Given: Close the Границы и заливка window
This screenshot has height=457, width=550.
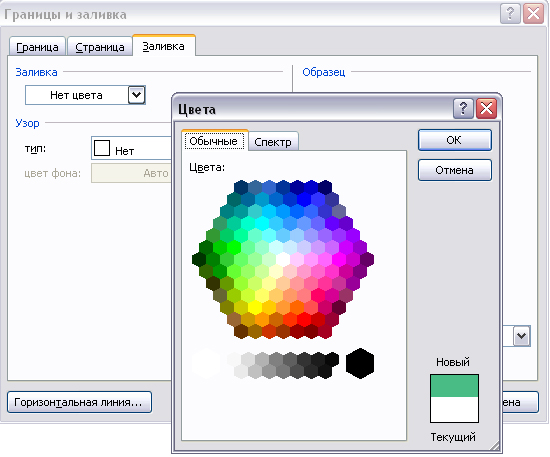Looking at the screenshot, I should click(x=533, y=14).
